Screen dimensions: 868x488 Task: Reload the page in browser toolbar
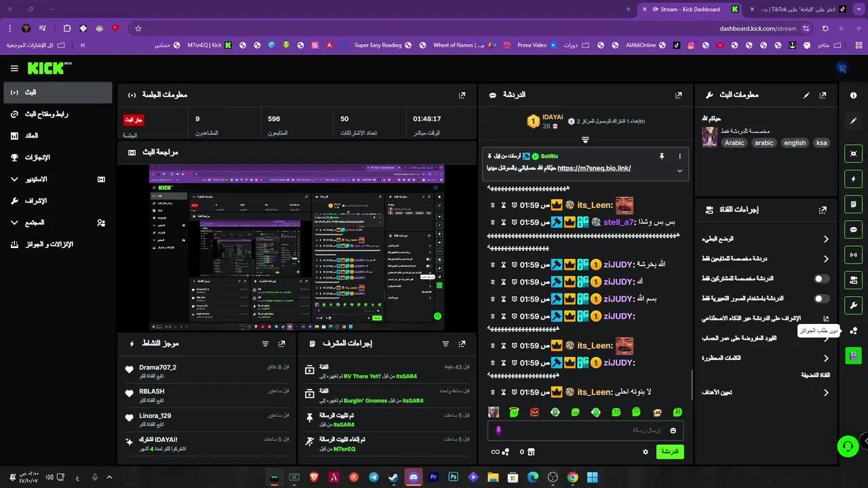pos(825,28)
